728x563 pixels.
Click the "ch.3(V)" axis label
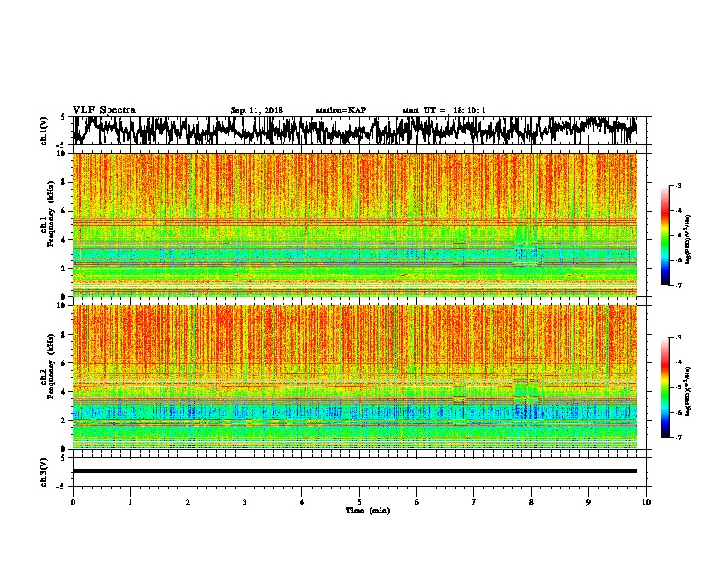point(44,472)
